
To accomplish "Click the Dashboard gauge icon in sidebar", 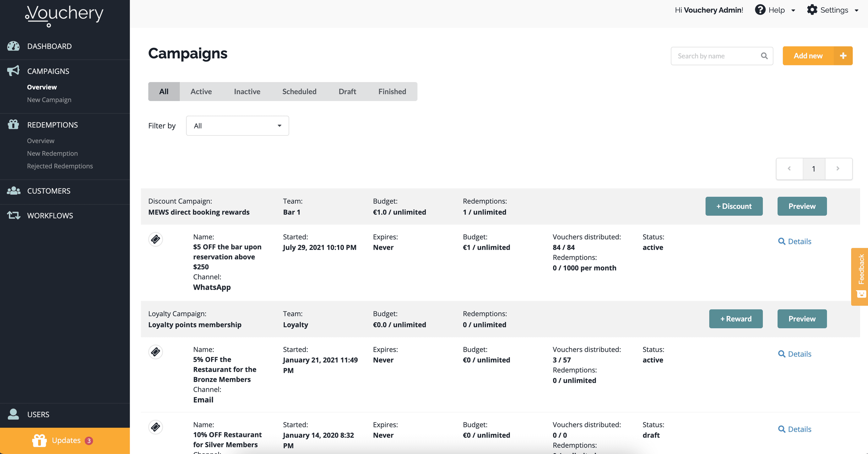I will coord(13,46).
